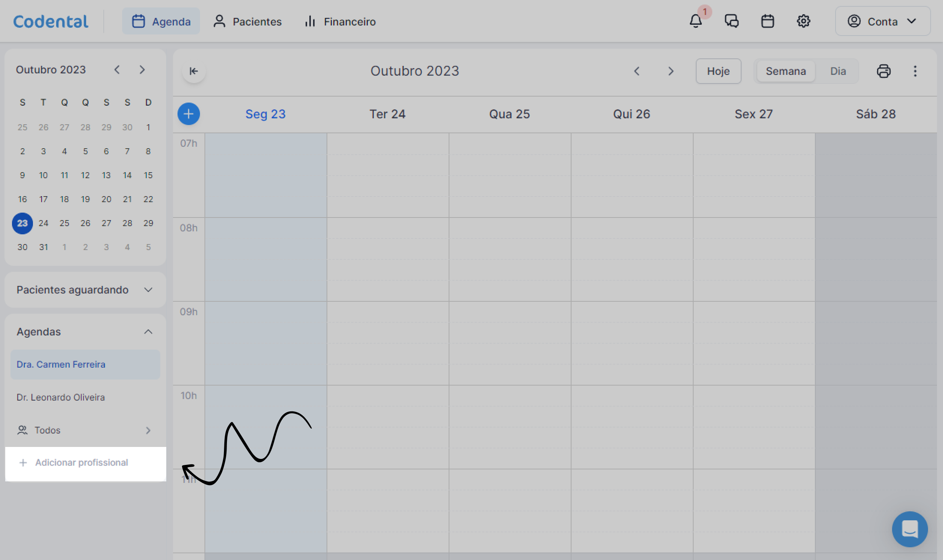This screenshot has width=943, height=560.
Task: Open the three-dot more options menu
Action: coord(915,71)
